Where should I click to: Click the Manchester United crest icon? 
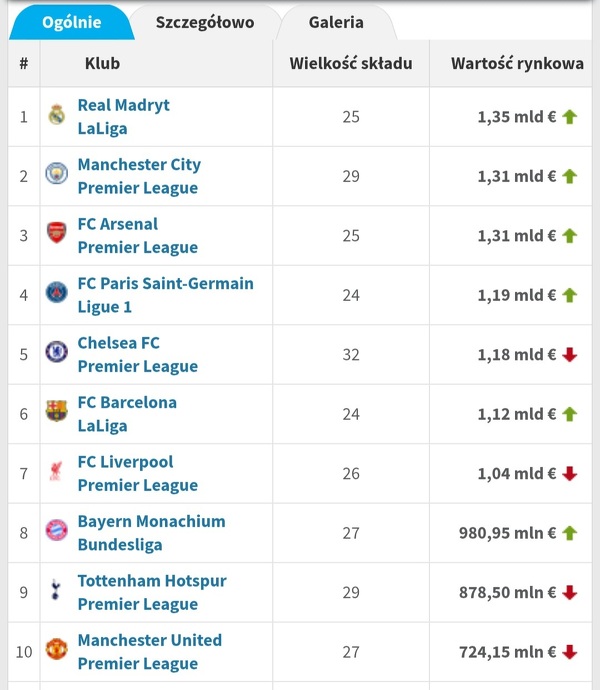click(56, 650)
